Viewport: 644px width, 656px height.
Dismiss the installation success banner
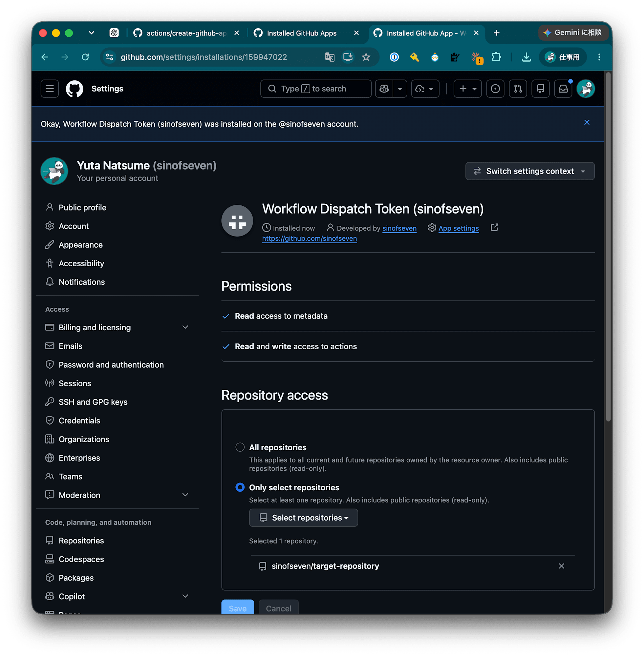point(587,122)
